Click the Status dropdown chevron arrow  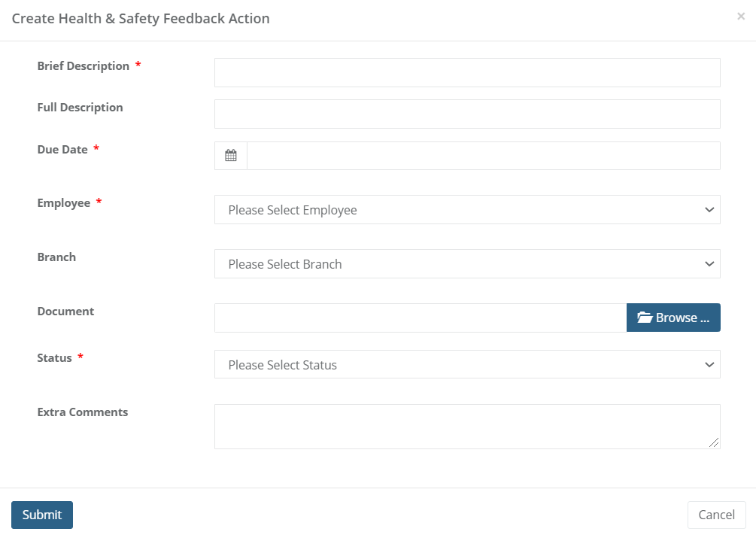click(x=709, y=365)
